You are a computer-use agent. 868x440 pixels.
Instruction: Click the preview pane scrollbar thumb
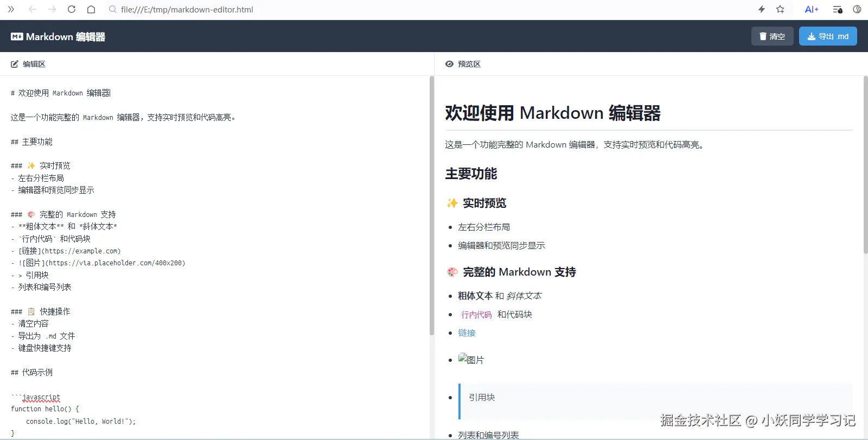coord(866,165)
